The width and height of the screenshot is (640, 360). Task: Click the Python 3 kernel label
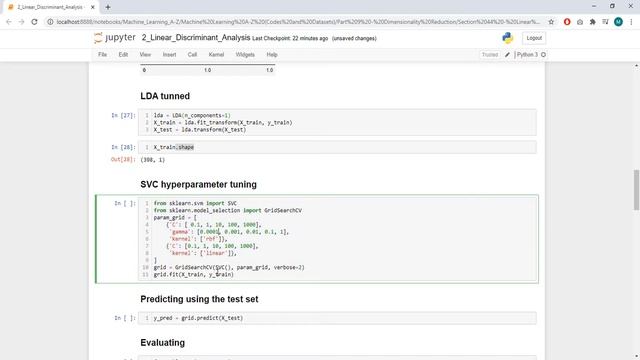coord(527,55)
